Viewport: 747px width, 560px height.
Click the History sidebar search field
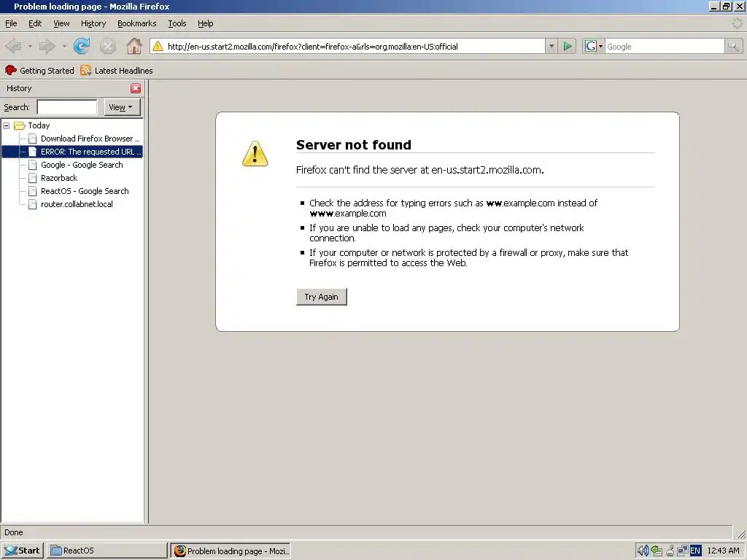pyautogui.click(x=67, y=107)
